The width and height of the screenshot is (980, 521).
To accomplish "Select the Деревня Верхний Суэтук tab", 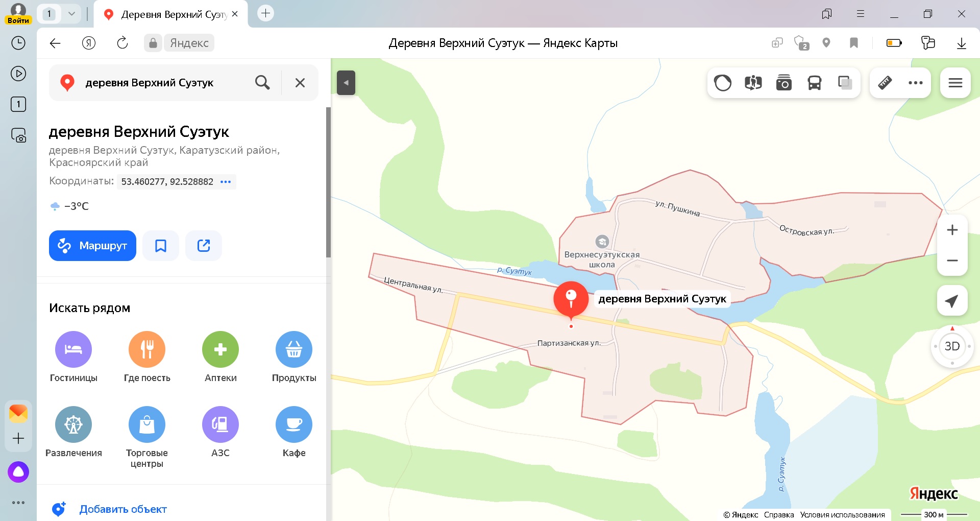I will [170, 14].
